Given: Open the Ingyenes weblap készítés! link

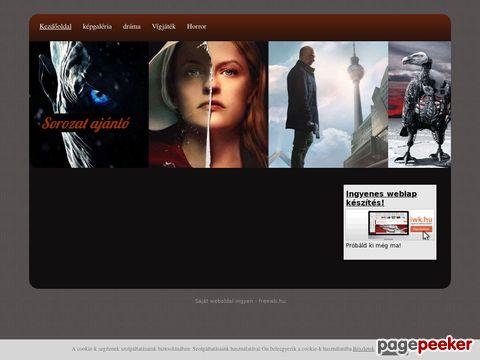Looking at the screenshot, I should [x=381, y=198].
